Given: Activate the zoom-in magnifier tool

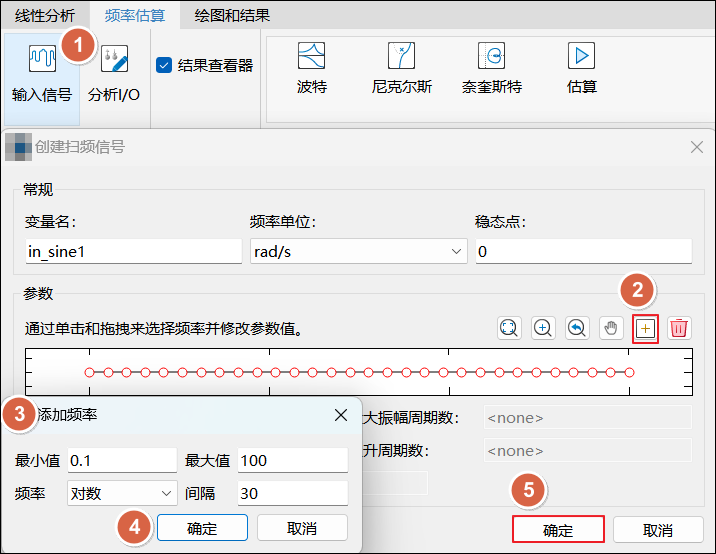Looking at the screenshot, I should coord(543,328).
